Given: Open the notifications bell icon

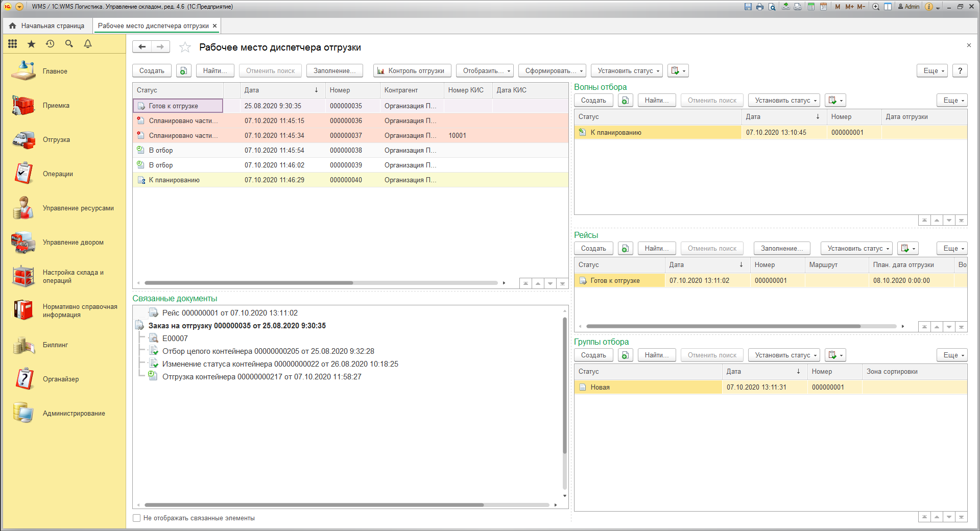Looking at the screenshot, I should pos(88,44).
